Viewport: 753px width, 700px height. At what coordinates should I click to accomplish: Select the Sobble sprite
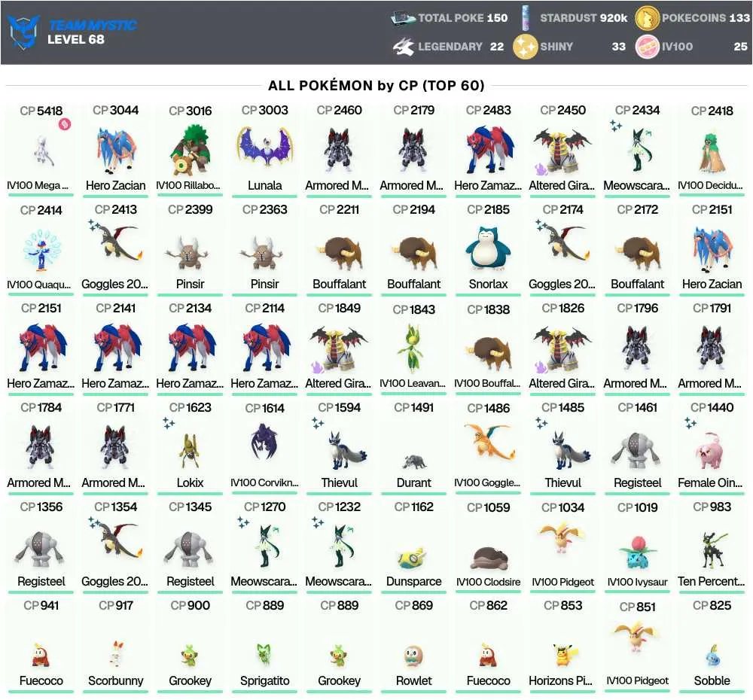(712, 656)
